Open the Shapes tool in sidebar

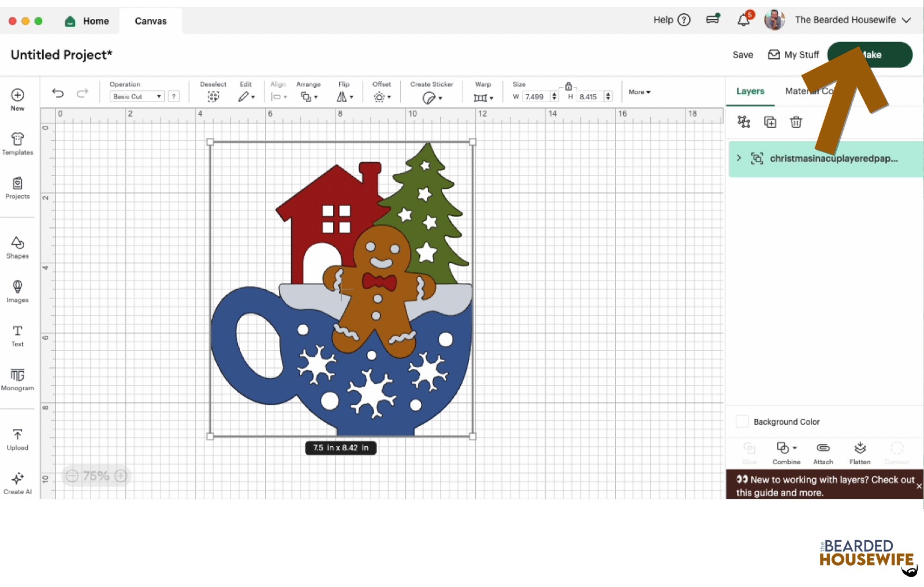pos(17,247)
